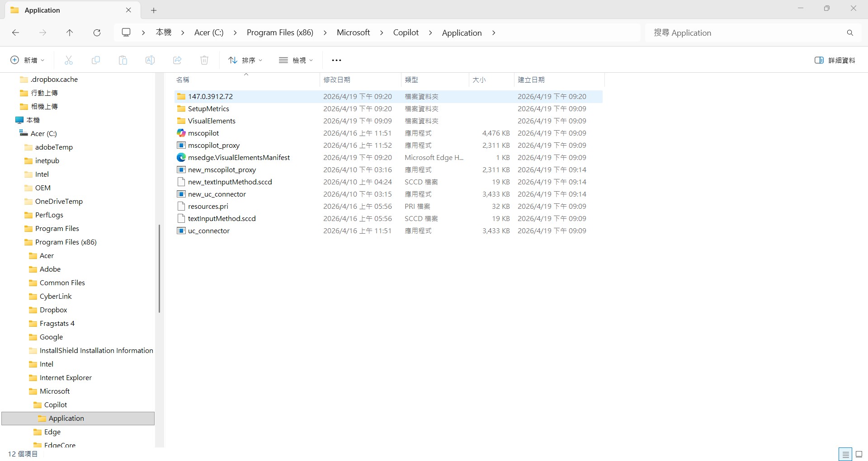Select msedge.VisualElementsManifest file icon

[x=181, y=157]
